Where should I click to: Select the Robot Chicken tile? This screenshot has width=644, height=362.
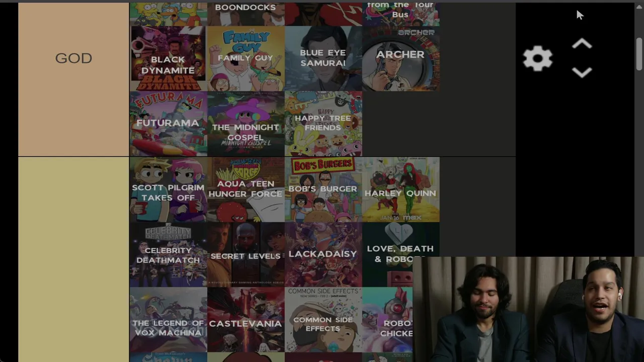pyautogui.click(x=387, y=320)
